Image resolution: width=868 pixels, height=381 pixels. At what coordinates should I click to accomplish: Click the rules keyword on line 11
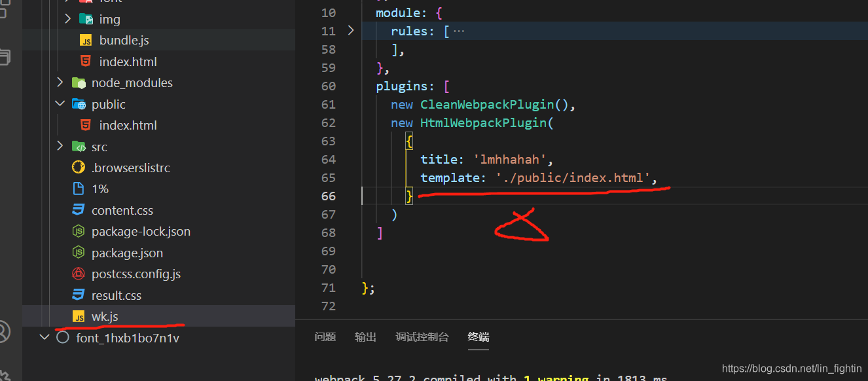tap(410, 31)
